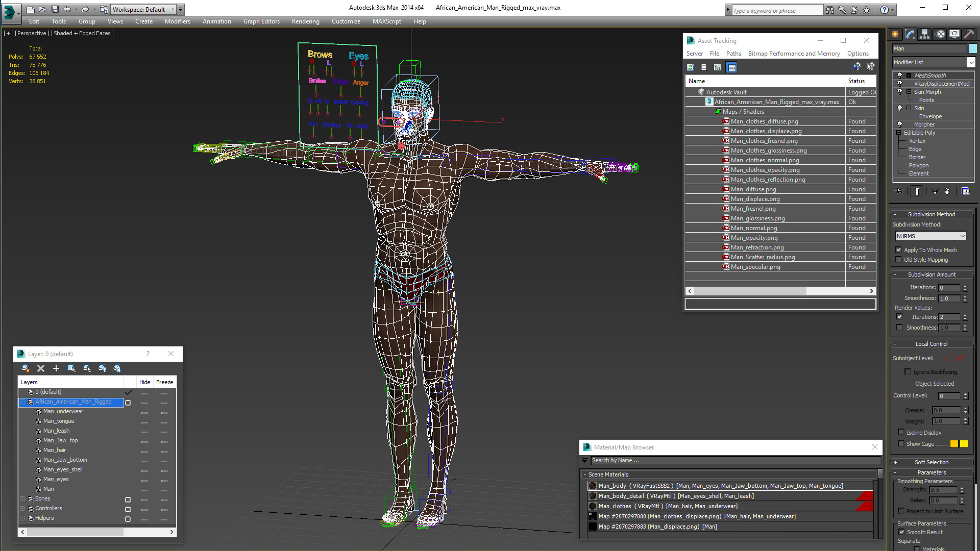Click Delete layer X icon
The height and width of the screenshot is (551, 980).
pyautogui.click(x=41, y=368)
